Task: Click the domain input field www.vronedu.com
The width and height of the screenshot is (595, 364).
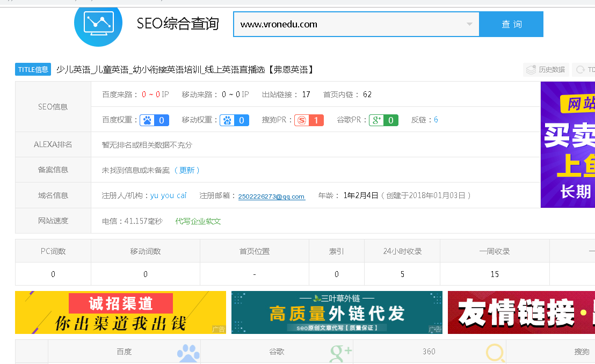Action: (349, 24)
